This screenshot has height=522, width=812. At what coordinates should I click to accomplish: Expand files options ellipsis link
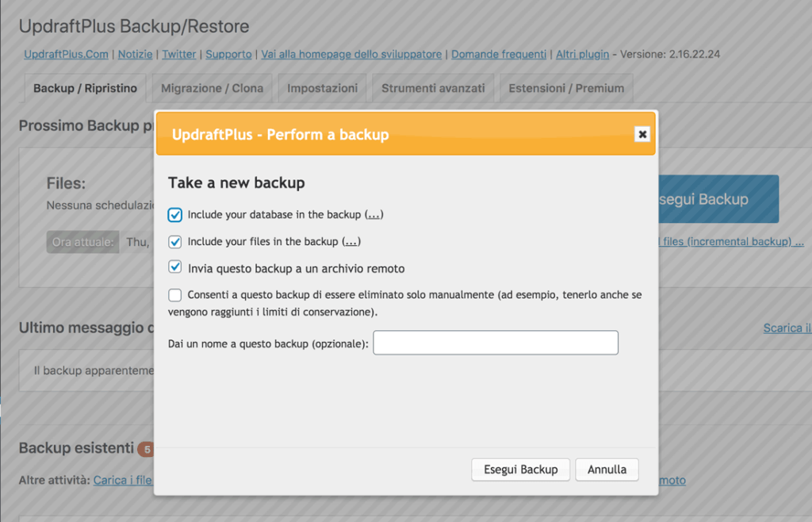click(x=351, y=241)
